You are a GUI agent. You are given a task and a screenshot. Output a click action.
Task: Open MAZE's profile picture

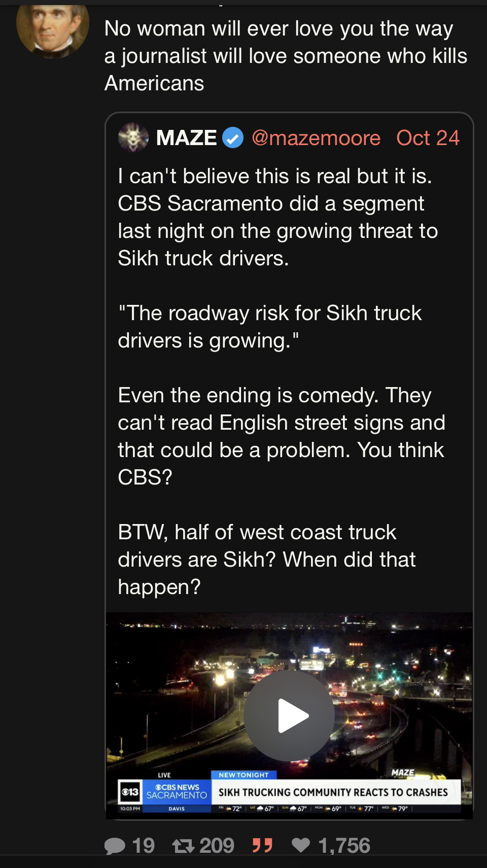pos(133,137)
